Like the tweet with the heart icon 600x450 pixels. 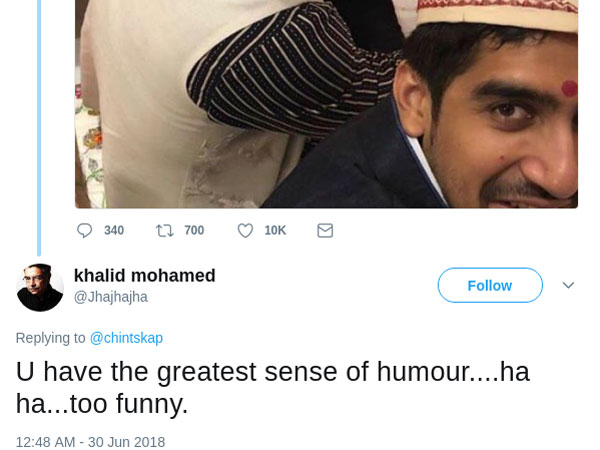245,230
